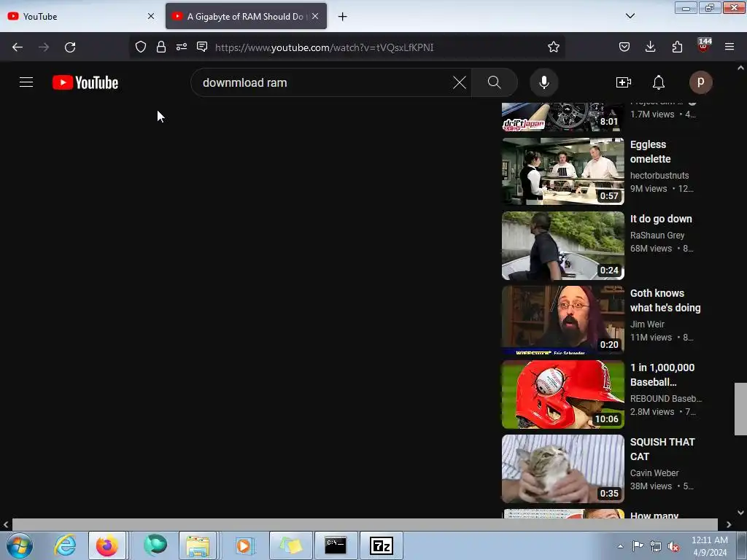Run search with magnifier button
747x560 pixels.
click(495, 82)
